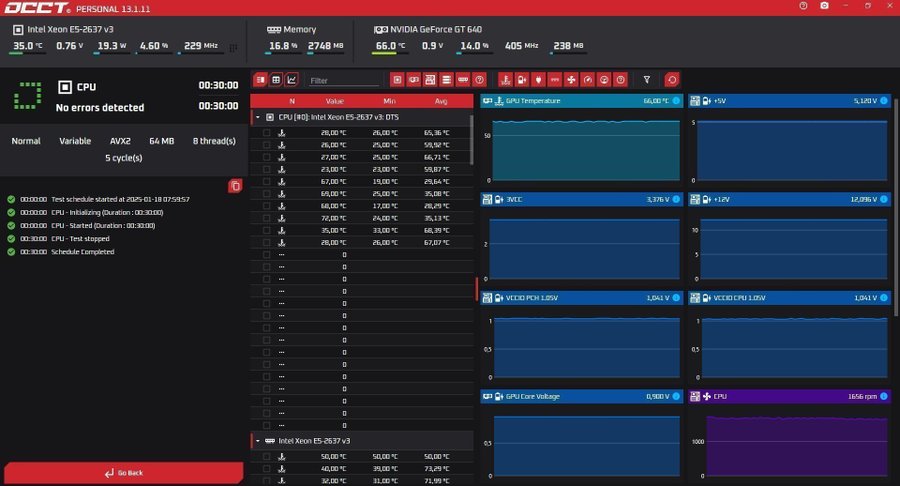Sort table by the Min column header
The image size is (900, 486).
tap(389, 101)
